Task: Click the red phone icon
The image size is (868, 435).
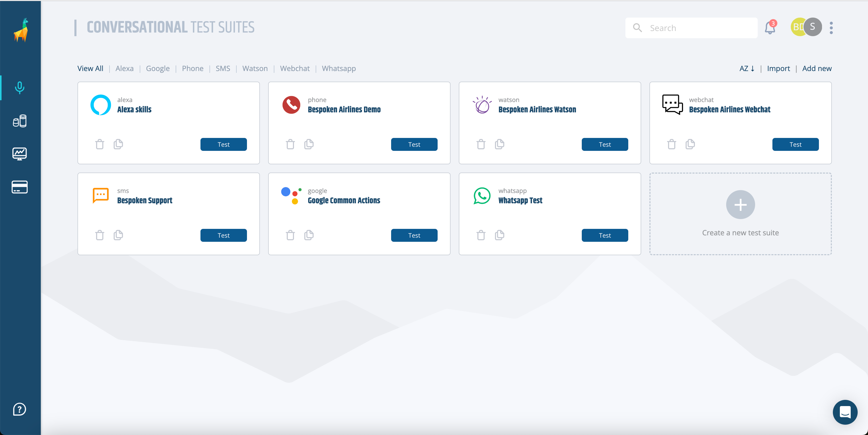Action: point(291,105)
